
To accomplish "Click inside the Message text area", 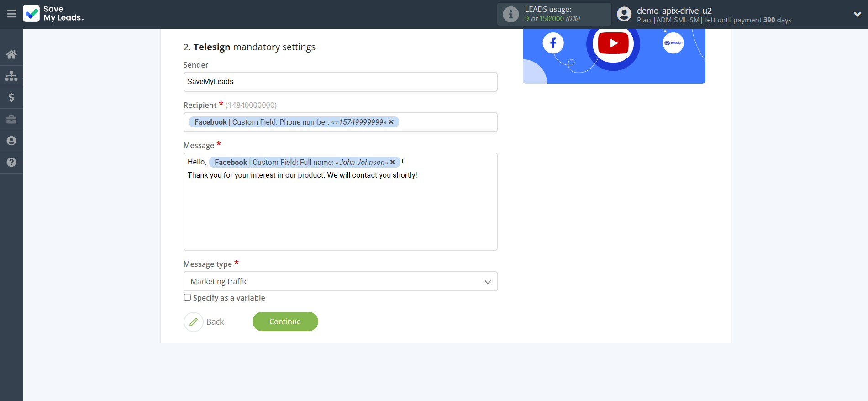I will pyautogui.click(x=340, y=215).
